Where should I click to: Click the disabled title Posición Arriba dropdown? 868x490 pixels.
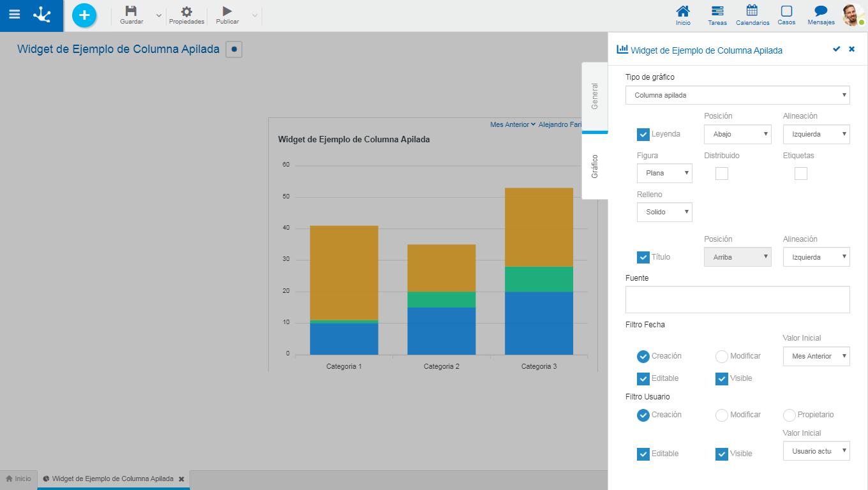738,257
